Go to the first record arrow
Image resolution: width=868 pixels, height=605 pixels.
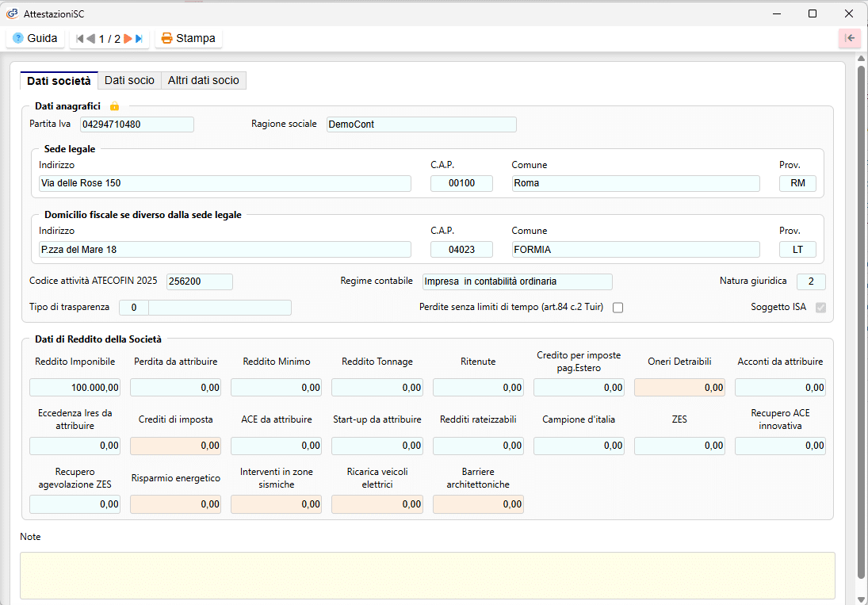79,39
